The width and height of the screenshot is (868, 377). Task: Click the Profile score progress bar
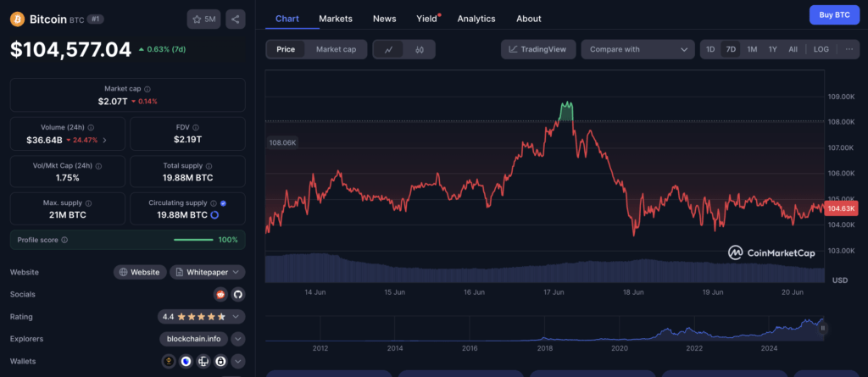click(x=193, y=240)
